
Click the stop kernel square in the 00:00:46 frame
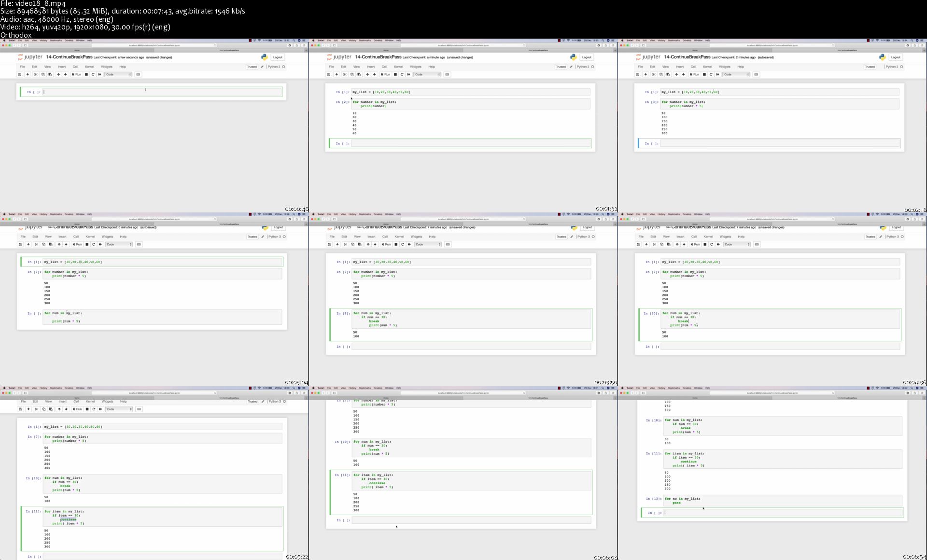(86, 74)
